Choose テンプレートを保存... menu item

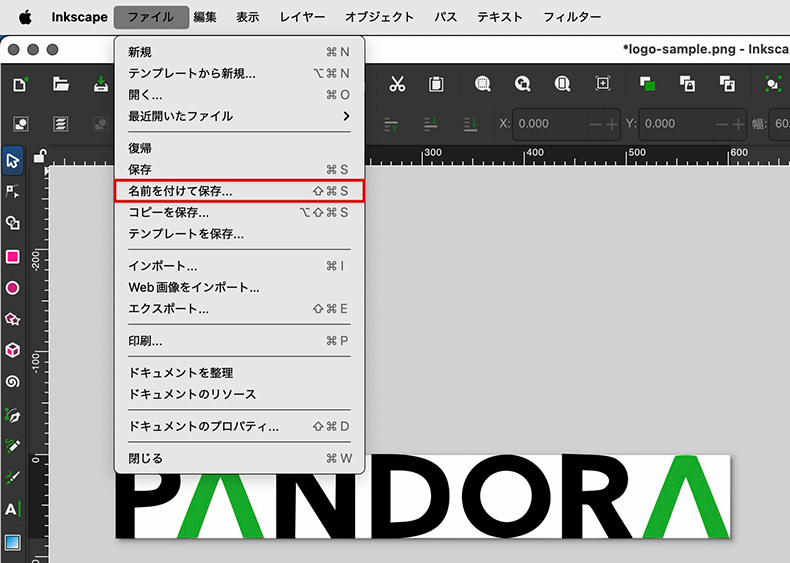pos(239,234)
